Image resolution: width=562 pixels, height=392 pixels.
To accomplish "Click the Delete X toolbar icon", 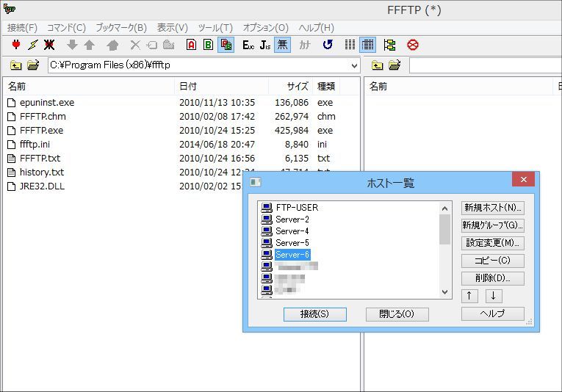I will [135, 45].
